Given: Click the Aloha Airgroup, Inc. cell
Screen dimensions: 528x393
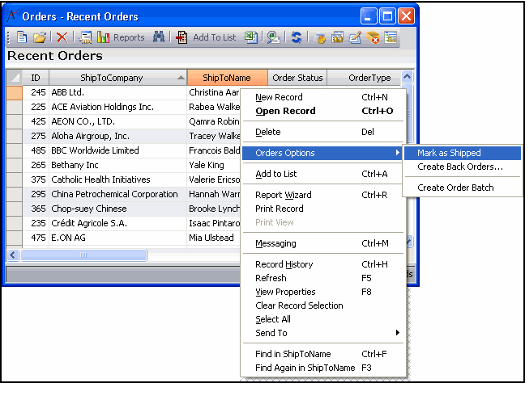Looking at the screenshot, I should click(x=118, y=136).
